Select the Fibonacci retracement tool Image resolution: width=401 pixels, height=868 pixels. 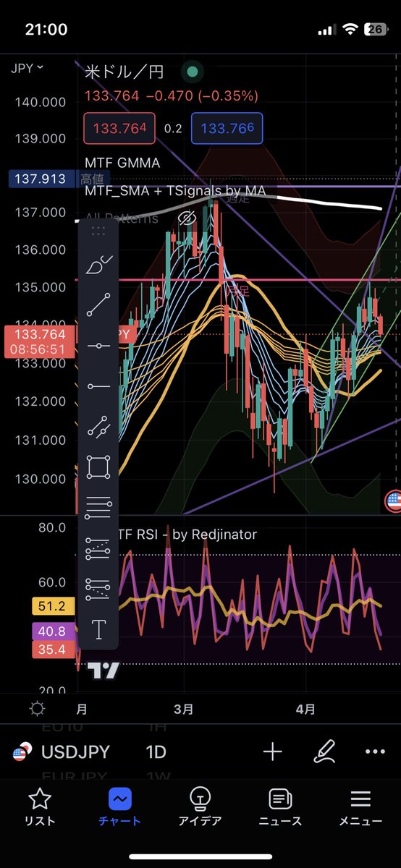click(x=98, y=508)
